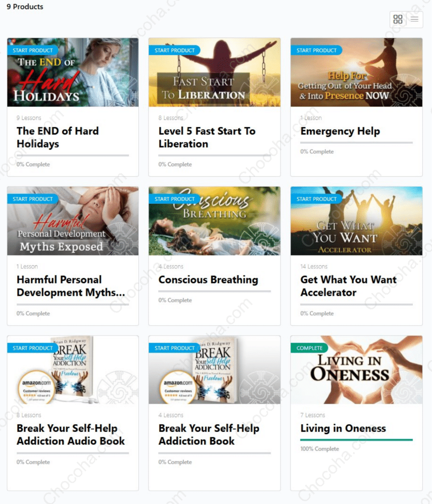
Task: Click Complete badge on Living in Oneness
Action: pos(309,348)
